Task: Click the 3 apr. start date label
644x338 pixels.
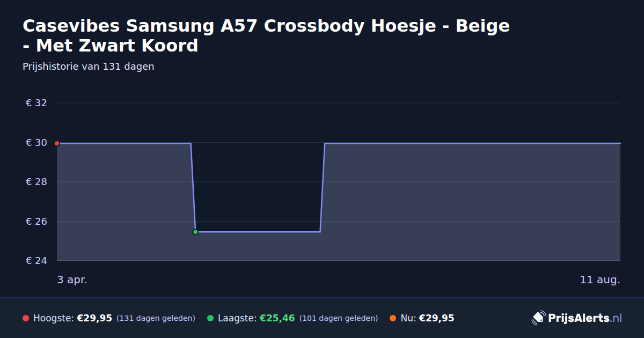Action: (x=72, y=280)
